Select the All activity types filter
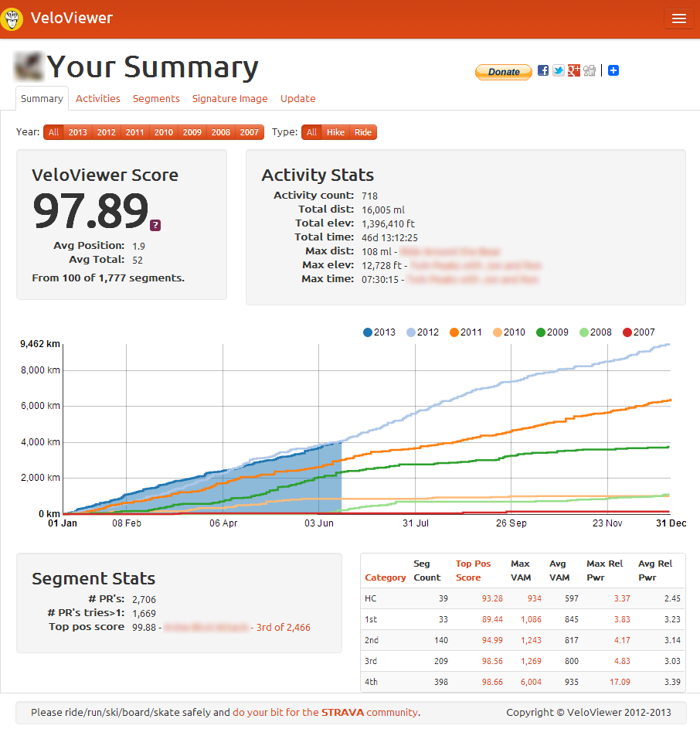The width and height of the screenshot is (700, 729). 311,132
